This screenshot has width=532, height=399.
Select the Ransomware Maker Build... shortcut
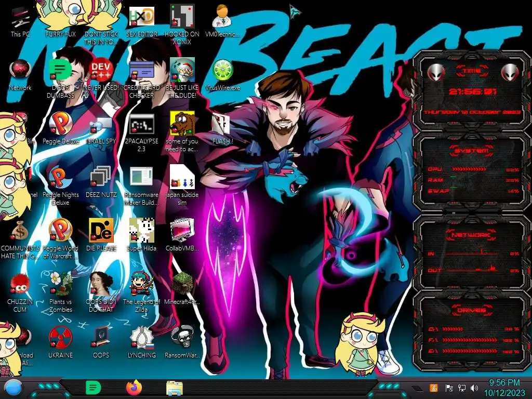click(x=141, y=186)
